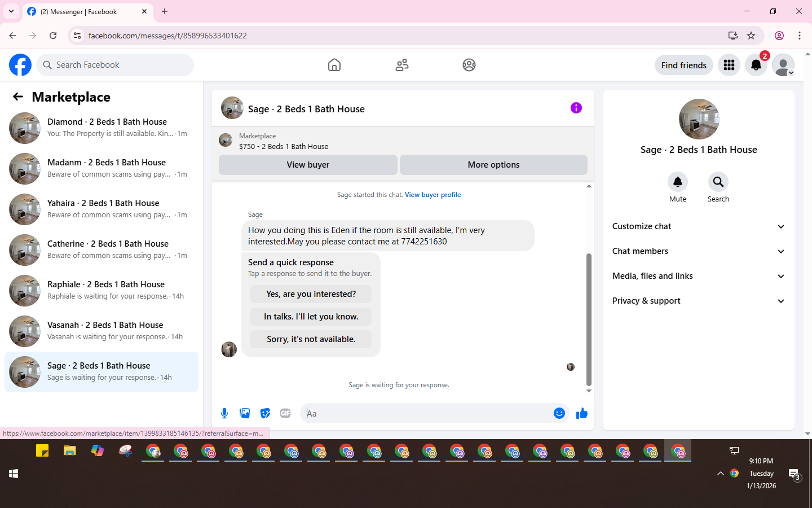Screen dimensions: 812x508
Task: Bookmark this page with the star icon
Action: 751,36
